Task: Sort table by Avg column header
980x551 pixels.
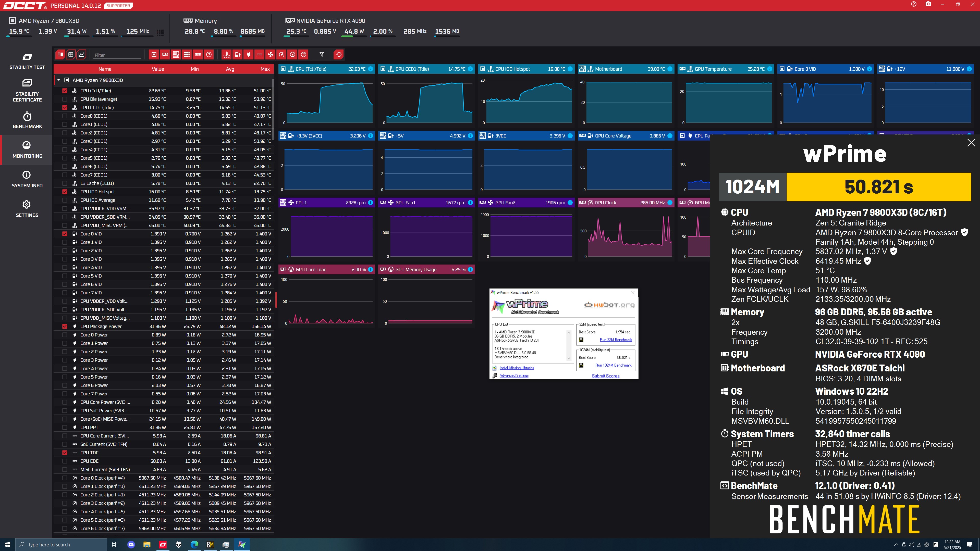Action: (230, 69)
